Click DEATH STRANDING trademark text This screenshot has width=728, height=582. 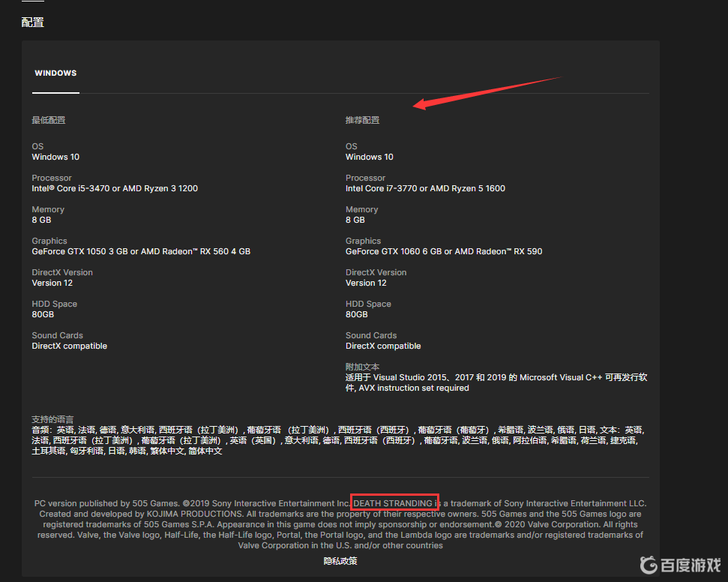(x=393, y=503)
